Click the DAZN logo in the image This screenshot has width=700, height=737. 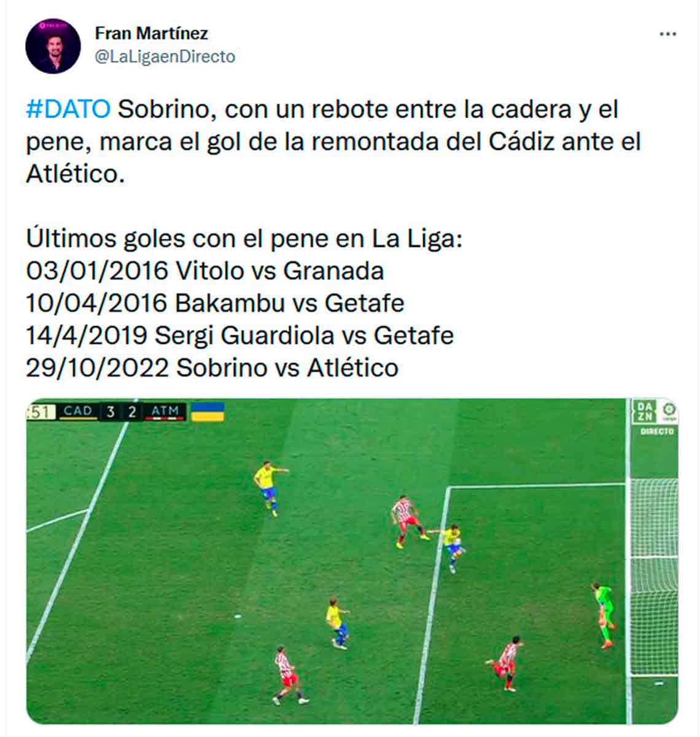tap(645, 412)
